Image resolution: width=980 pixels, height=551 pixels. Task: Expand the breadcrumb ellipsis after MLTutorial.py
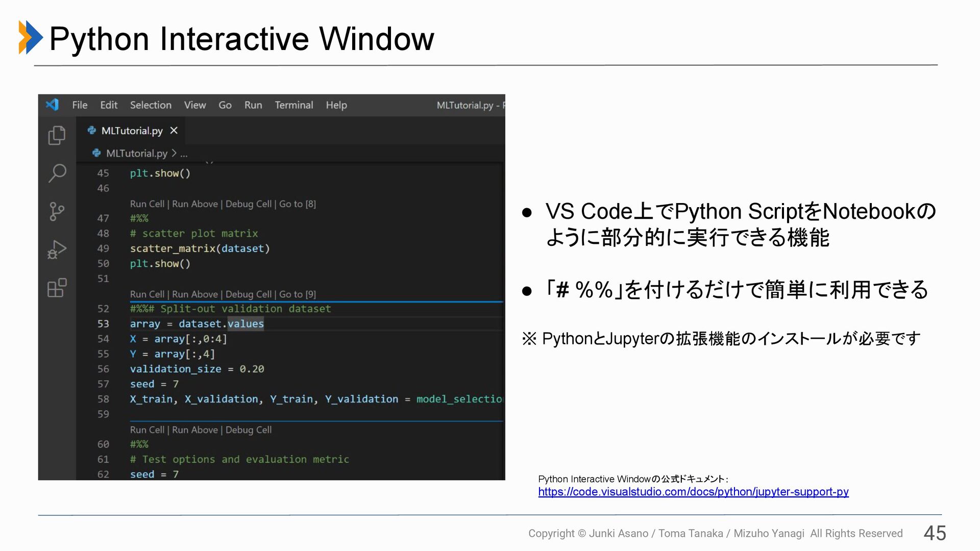click(x=184, y=154)
